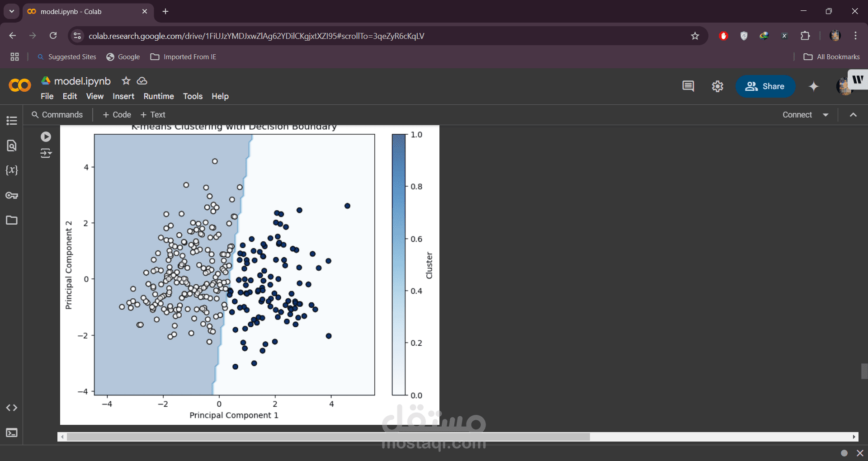The width and height of the screenshot is (868, 461).
Task: Open the Chrome profile avatar
Action: [x=835, y=36]
